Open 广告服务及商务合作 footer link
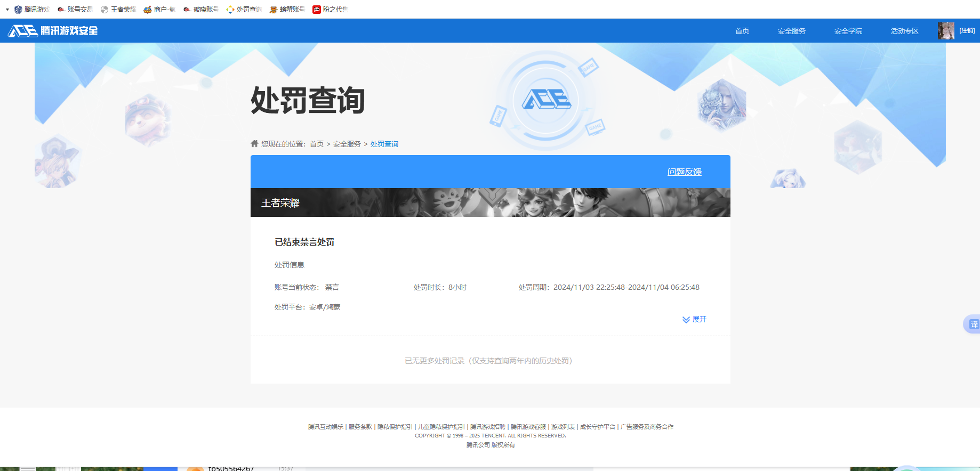Viewport: 980px width, 471px height. point(647,427)
